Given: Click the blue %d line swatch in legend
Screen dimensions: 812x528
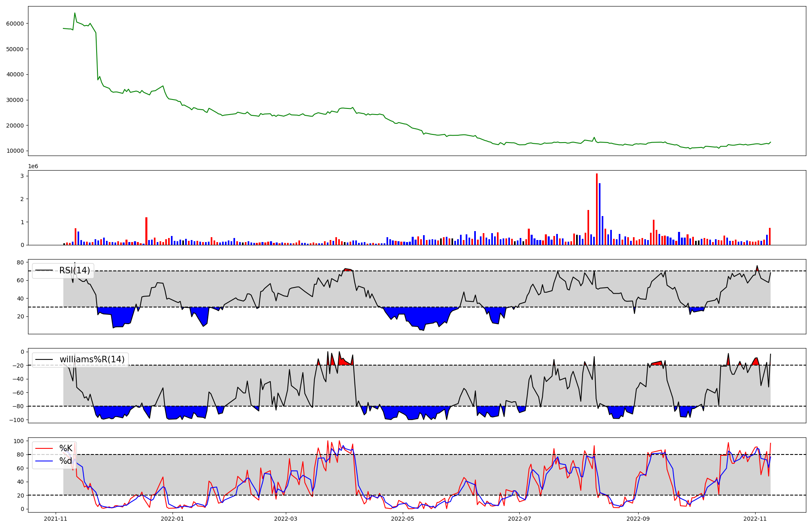Looking at the screenshot, I should pos(44,461).
